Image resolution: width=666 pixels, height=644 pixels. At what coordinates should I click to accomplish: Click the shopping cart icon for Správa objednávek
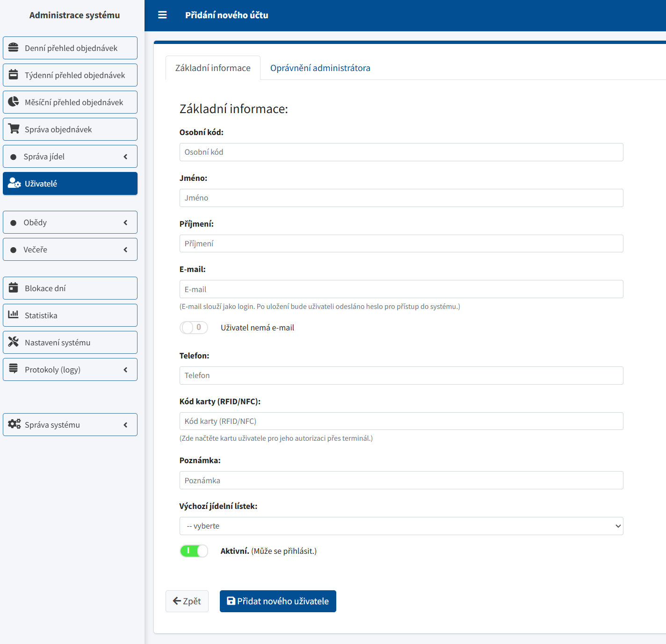point(14,129)
